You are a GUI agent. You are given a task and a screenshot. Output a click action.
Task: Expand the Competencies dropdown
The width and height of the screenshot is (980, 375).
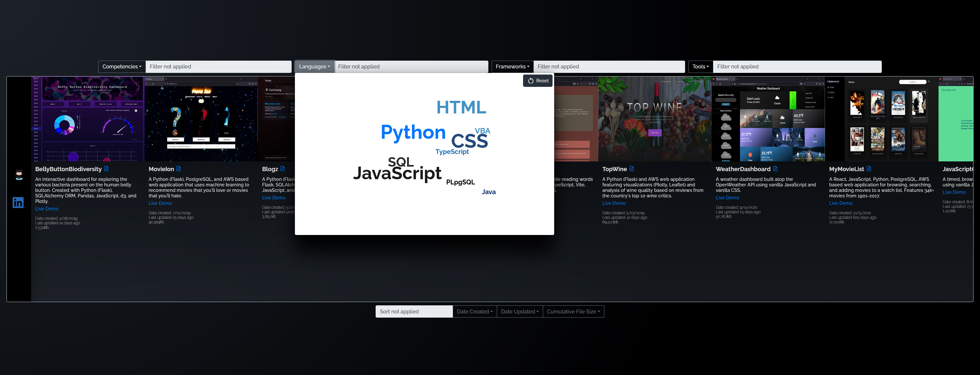coord(122,66)
